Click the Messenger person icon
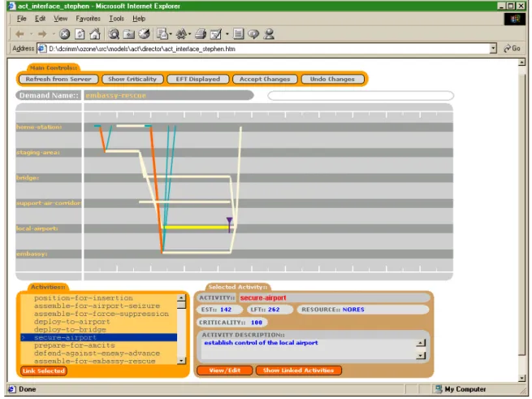Screen dimensions: 532x399 click(269, 34)
